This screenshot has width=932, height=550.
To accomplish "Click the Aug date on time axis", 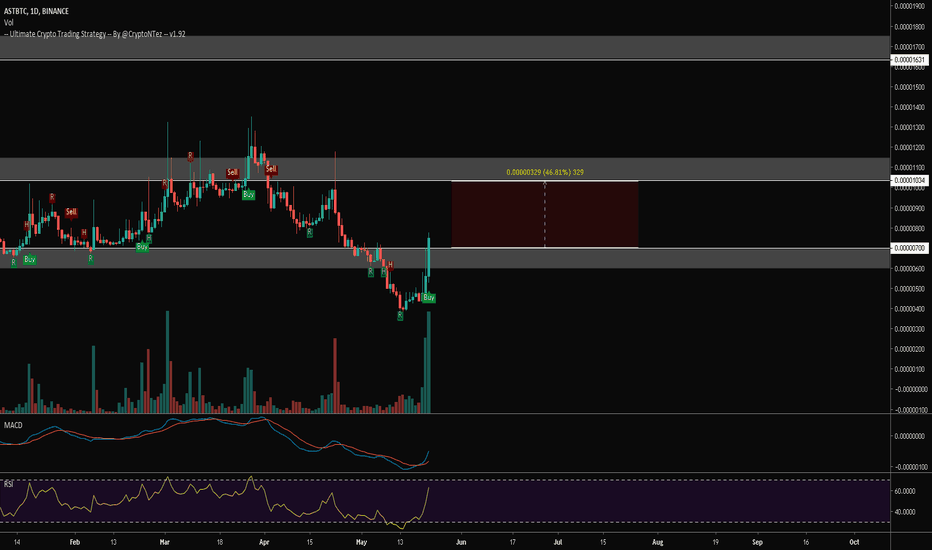I will (x=657, y=542).
